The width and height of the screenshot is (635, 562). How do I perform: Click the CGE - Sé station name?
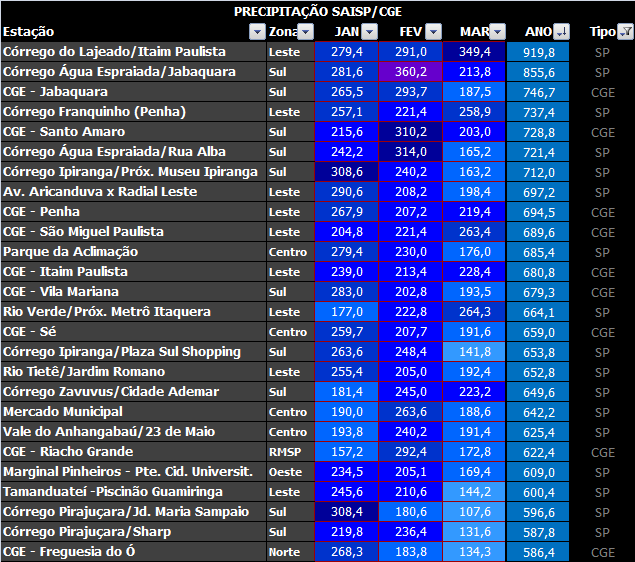click(35, 332)
